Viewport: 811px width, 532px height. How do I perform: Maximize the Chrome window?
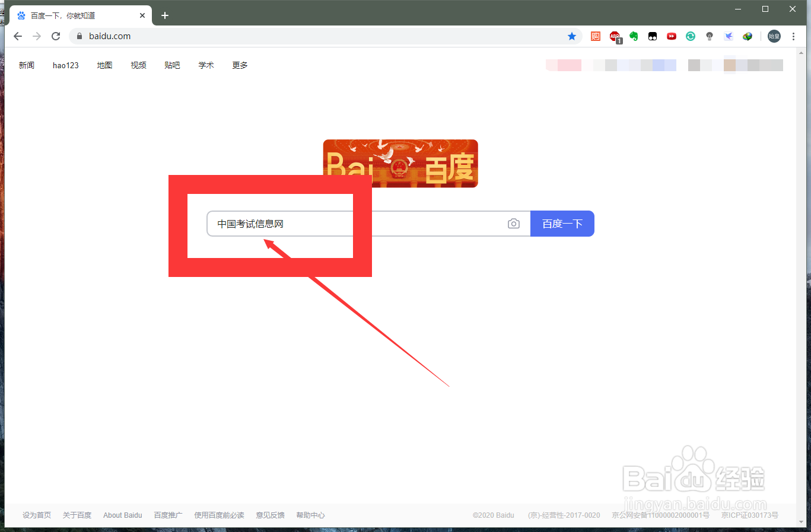click(765, 9)
